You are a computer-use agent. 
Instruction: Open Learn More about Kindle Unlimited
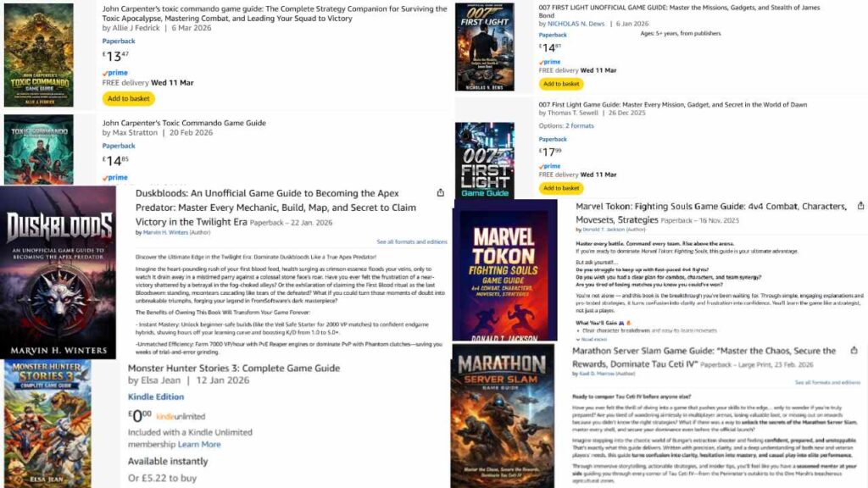[x=199, y=444]
